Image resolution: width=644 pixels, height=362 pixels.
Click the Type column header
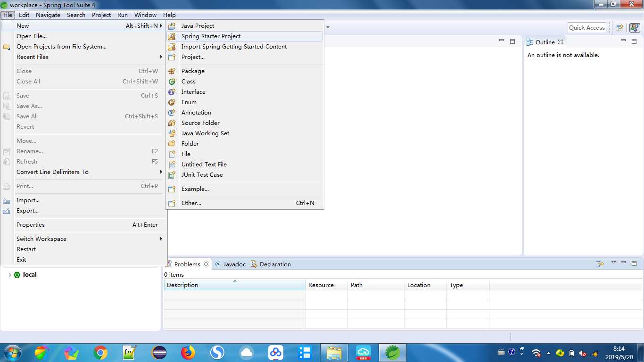click(468, 285)
